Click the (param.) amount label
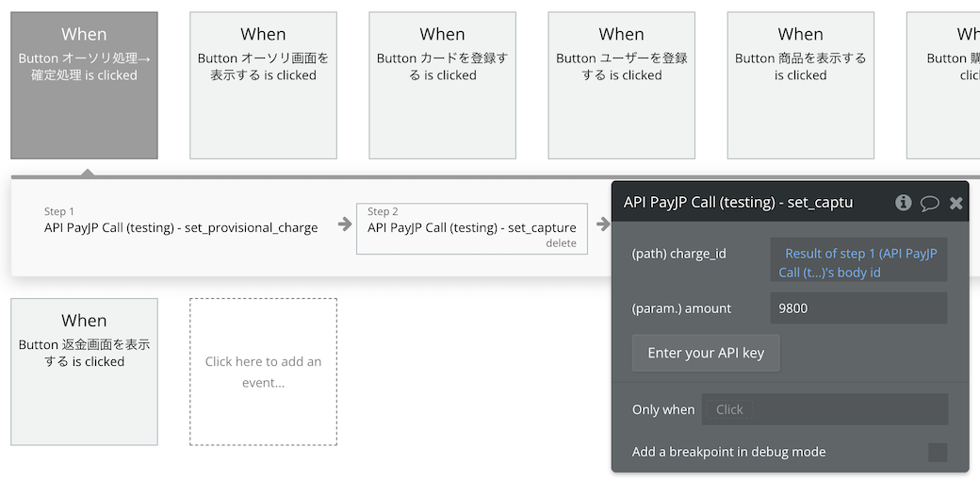The image size is (980, 481). point(681,308)
